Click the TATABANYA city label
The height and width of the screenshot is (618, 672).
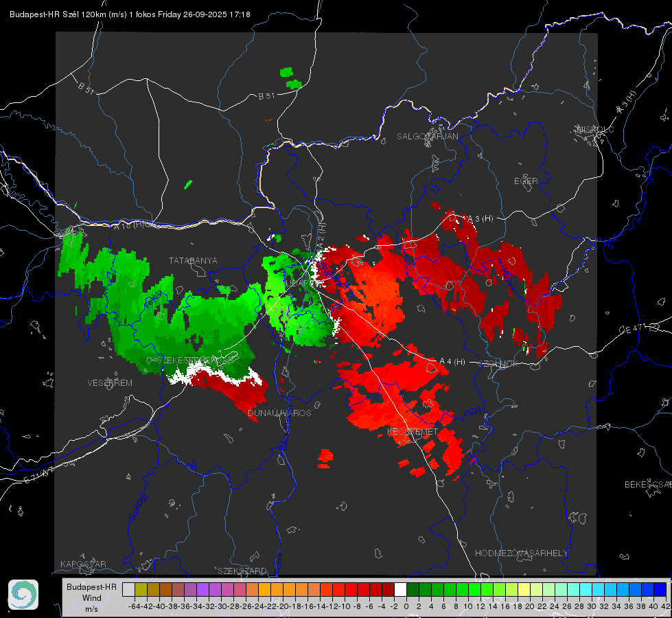pos(193,261)
